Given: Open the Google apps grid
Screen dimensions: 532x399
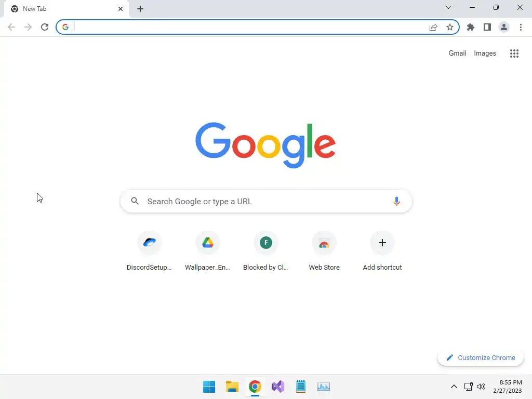Looking at the screenshot, I should (x=514, y=54).
